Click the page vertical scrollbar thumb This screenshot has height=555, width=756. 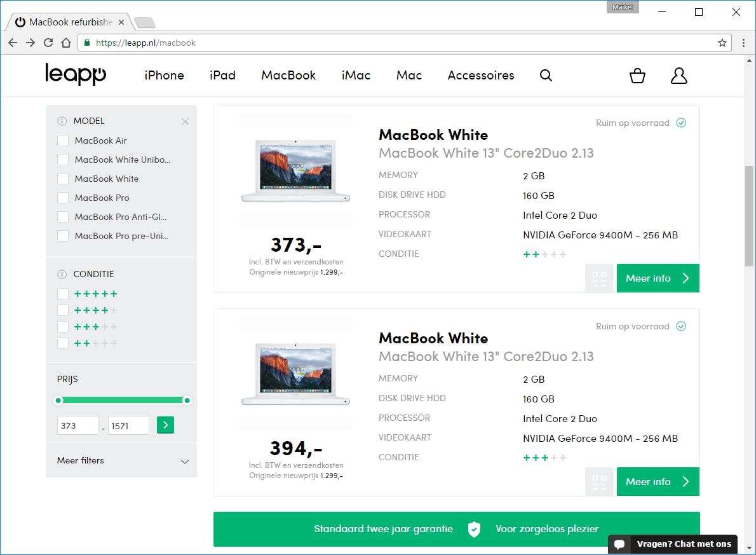749,216
